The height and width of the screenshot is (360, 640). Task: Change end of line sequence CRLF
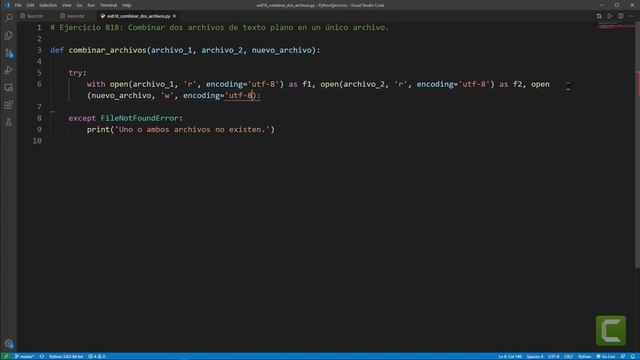[x=568, y=356]
